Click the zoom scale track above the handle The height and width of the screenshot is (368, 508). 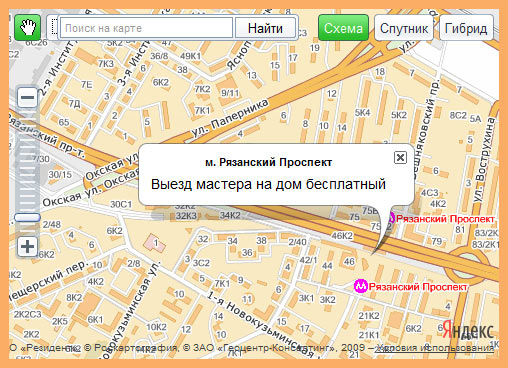point(27,160)
